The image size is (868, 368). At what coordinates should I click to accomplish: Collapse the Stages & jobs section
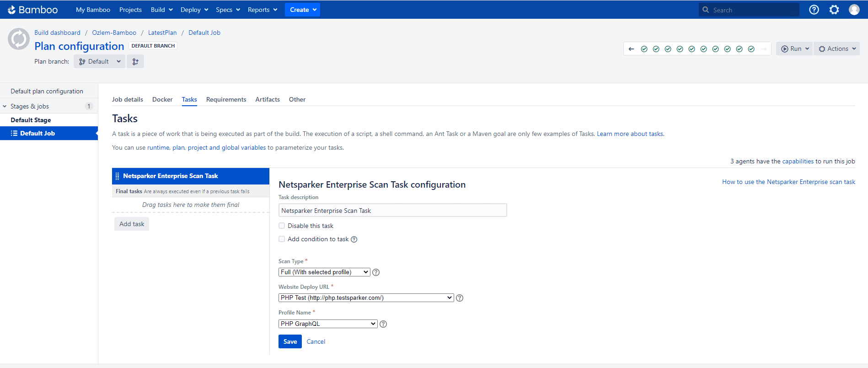click(5, 106)
